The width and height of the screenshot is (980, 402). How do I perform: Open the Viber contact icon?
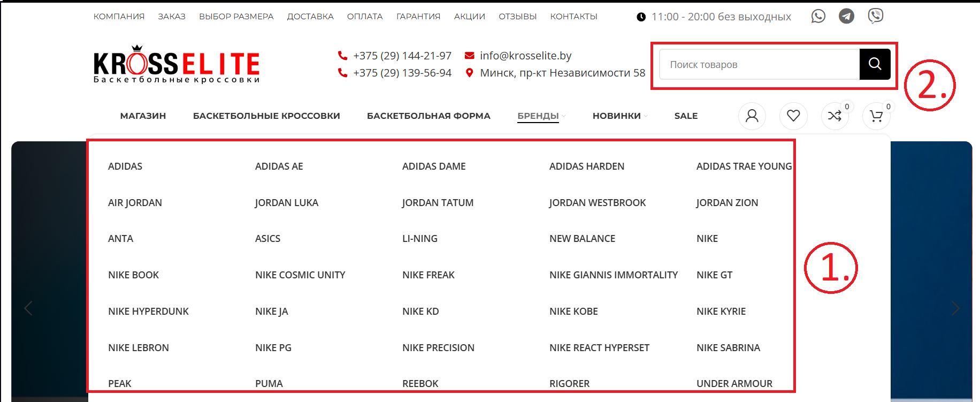pos(875,16)
